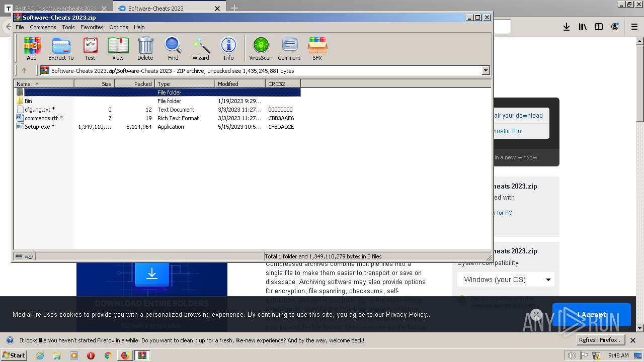Open Chrome from taskbar
Screen dimensions: 644x362
tap(107, 355)
